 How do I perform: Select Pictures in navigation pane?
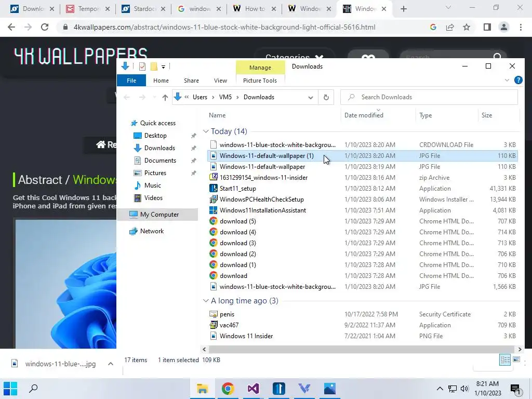pos(155,172)
